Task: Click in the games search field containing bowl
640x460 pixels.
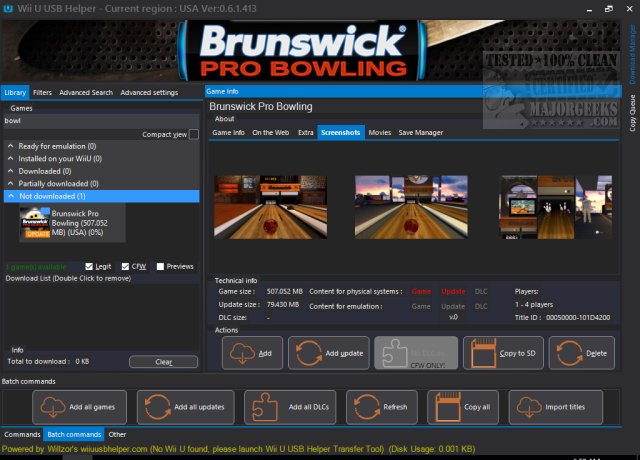Action: point(101,121)
